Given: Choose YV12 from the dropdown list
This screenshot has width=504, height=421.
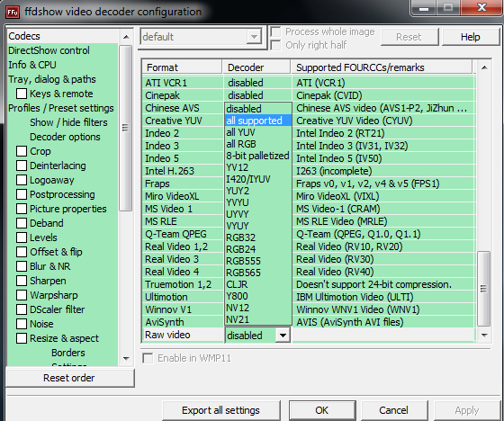Looking at the screenshot, I should (258, 167).
